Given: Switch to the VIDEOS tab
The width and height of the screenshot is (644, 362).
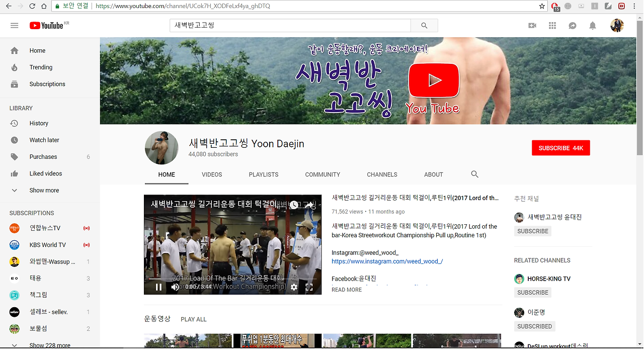Looking at the screenshot, I should (212, 174).
